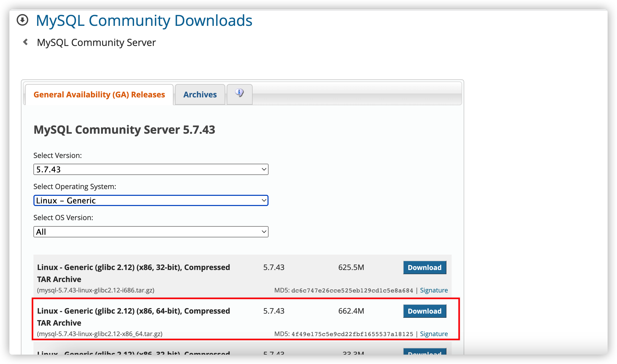
Task: Click the MySQL Community Server 5.7.43 heading
Action: (x=124, y=130)
